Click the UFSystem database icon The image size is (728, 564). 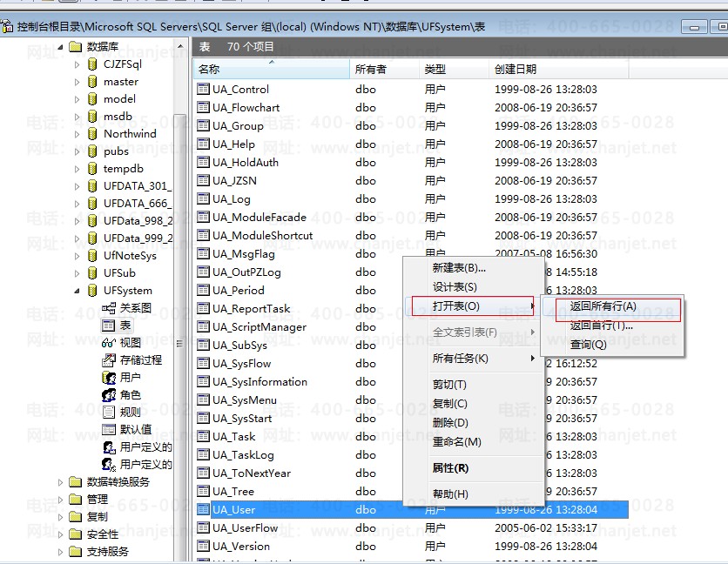click(x=92, y=291)
